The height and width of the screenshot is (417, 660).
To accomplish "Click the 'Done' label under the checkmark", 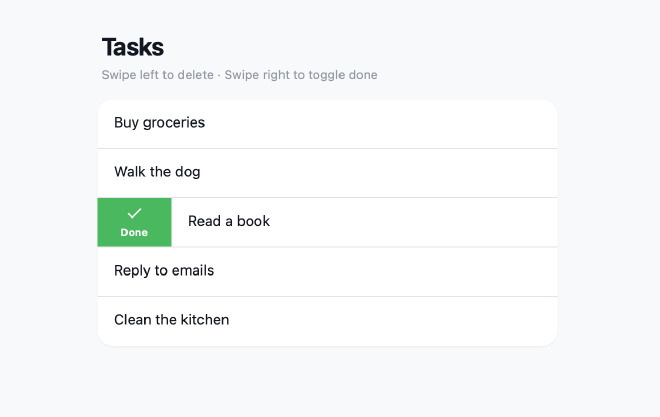I will tap(134, 233).
